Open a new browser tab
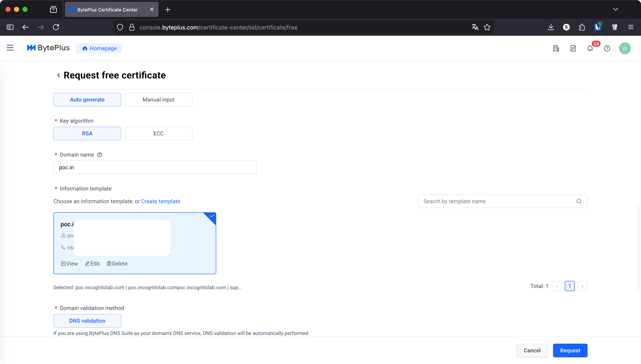641x364 pixels. click(168, 10)
